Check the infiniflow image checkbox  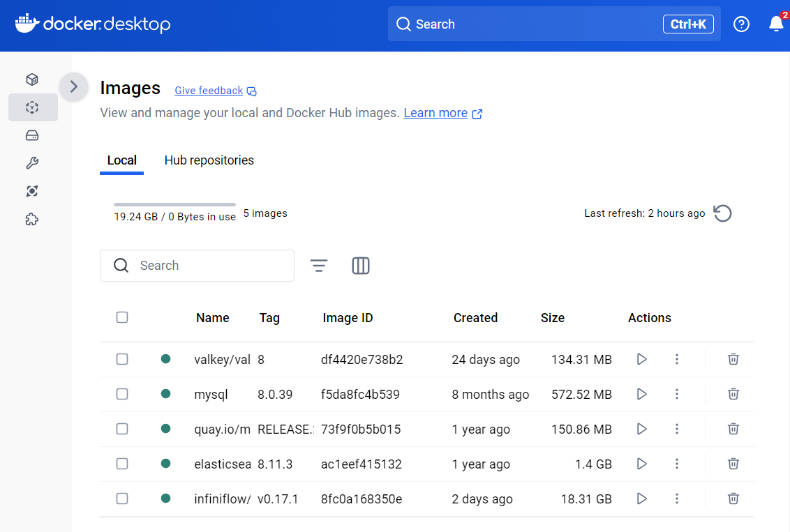tap(122, 499)
